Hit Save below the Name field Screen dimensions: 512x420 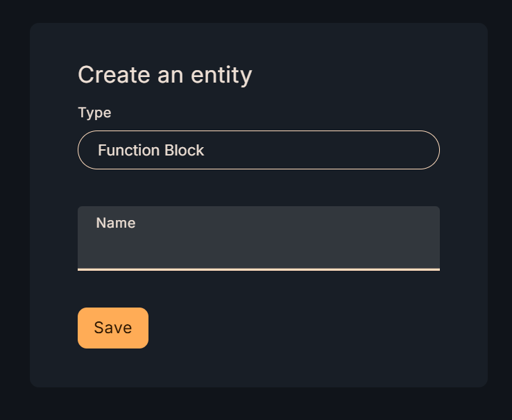point(113,328)
